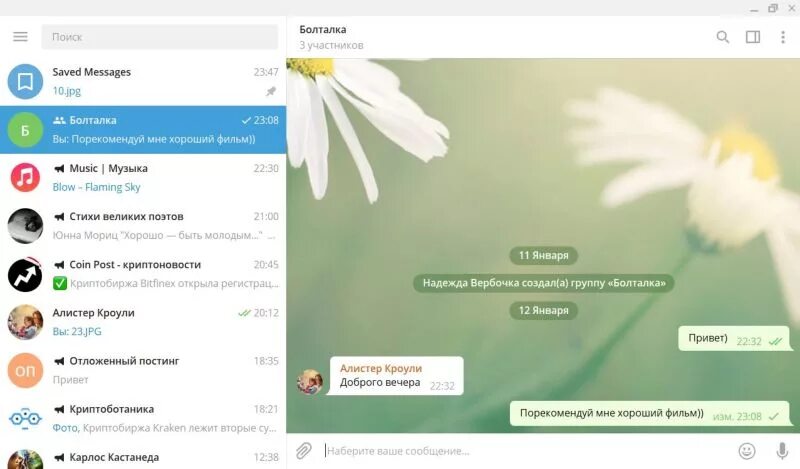Viewport: 800px width, 469px height.
Task: Click the green 'Б' avatar of Болталка
Action: click(25, 130)
